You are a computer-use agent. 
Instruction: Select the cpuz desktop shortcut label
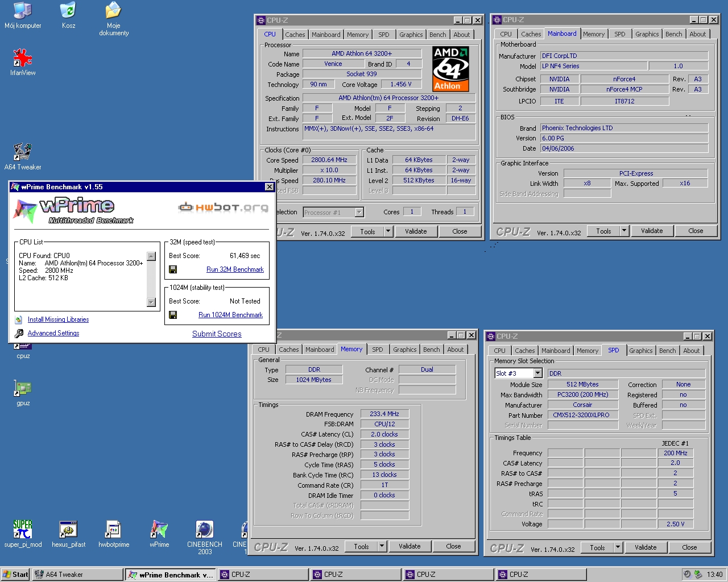tap(23, 356)
